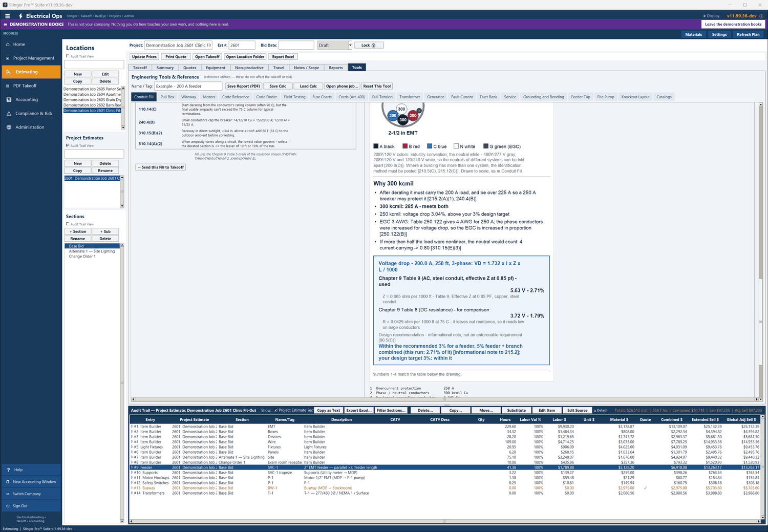Viewport: 768px width, 532px height.
Task: Open the Draft status dropdown
Action: 350,45
